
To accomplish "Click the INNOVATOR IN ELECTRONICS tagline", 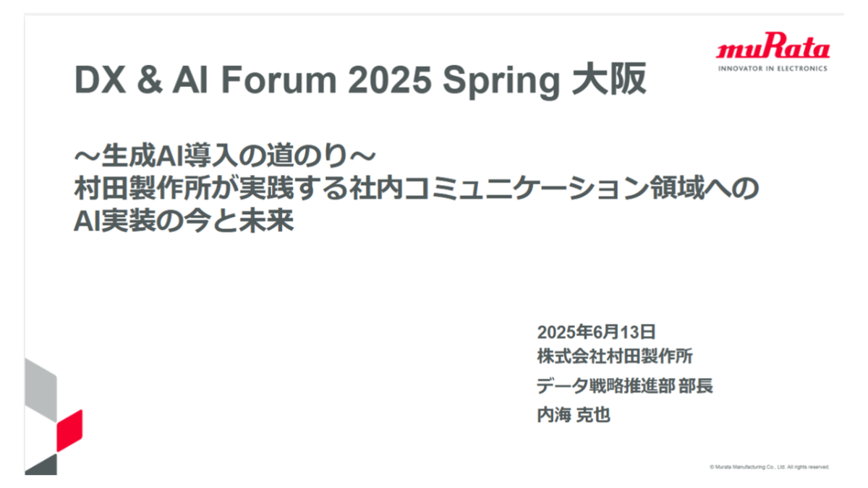I will point(773,69).
